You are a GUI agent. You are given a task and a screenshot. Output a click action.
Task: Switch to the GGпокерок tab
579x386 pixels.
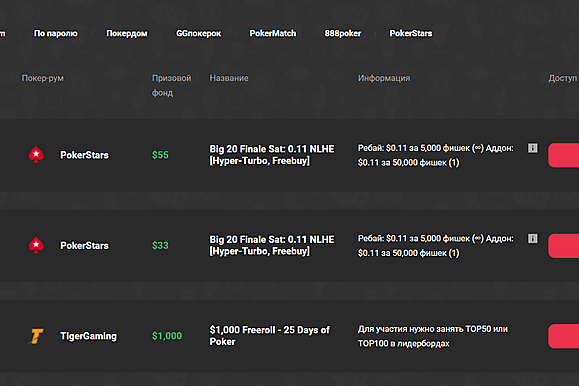click(199, 34)
